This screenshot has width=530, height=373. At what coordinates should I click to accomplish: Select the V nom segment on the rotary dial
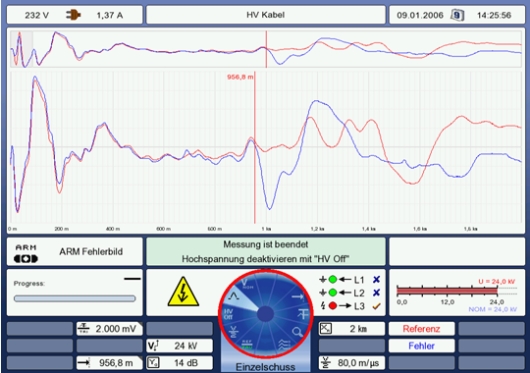(247, 285)
